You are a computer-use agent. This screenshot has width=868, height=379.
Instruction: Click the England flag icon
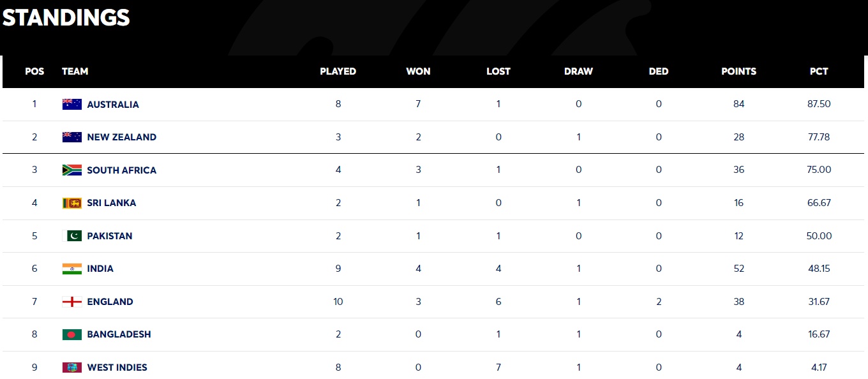[71, 302]
